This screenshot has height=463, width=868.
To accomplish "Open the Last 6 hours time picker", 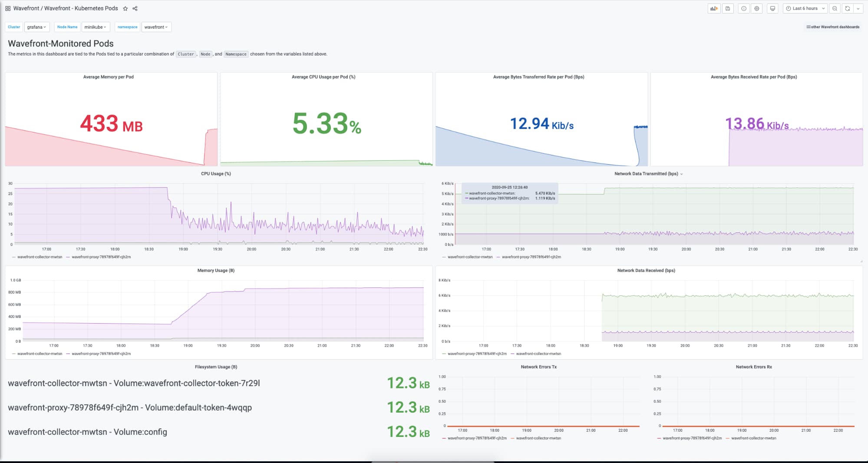I will [x=805, y=8].
